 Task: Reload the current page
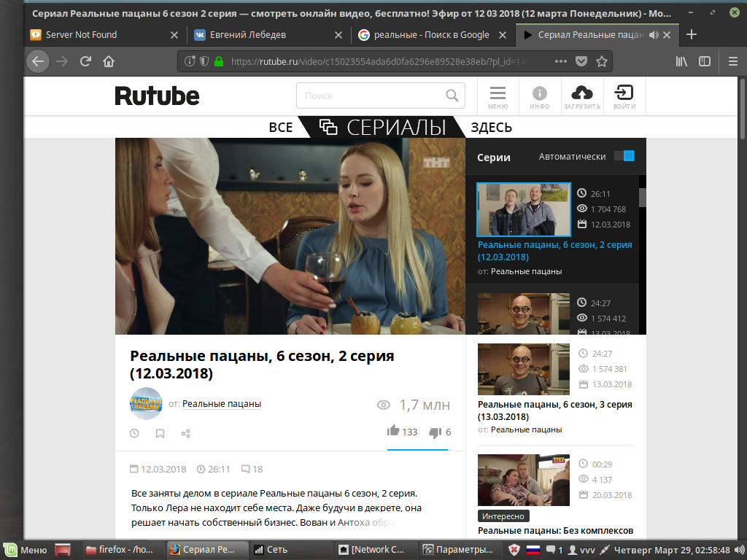click(x=85, y=61)
